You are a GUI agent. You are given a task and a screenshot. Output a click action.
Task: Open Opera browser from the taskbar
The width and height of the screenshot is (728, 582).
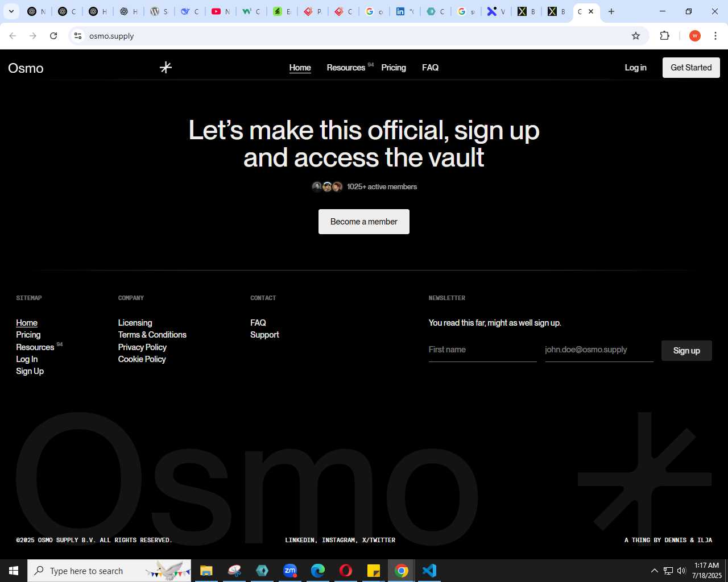pyautogui.click(x=346, y=571)
